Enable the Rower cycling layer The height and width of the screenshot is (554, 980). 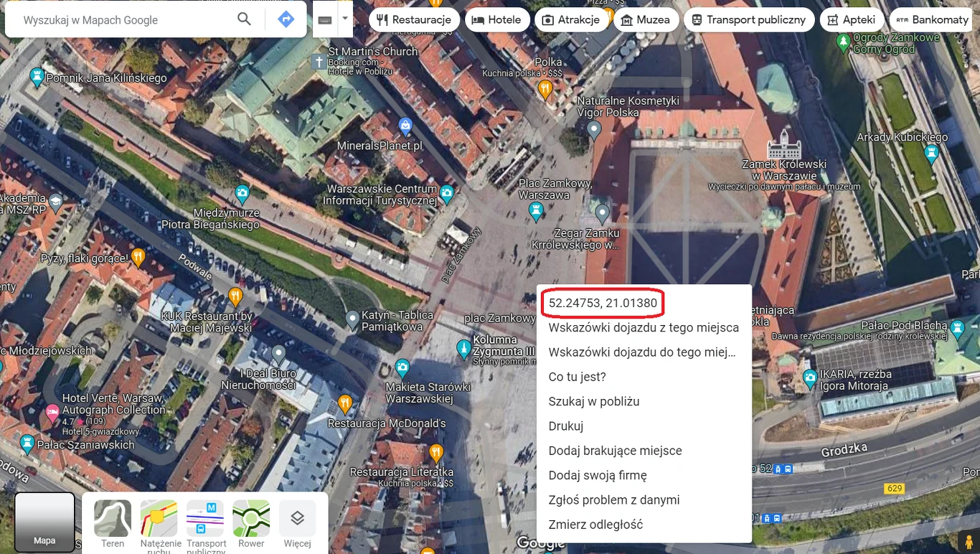click(x=251, y=518)
